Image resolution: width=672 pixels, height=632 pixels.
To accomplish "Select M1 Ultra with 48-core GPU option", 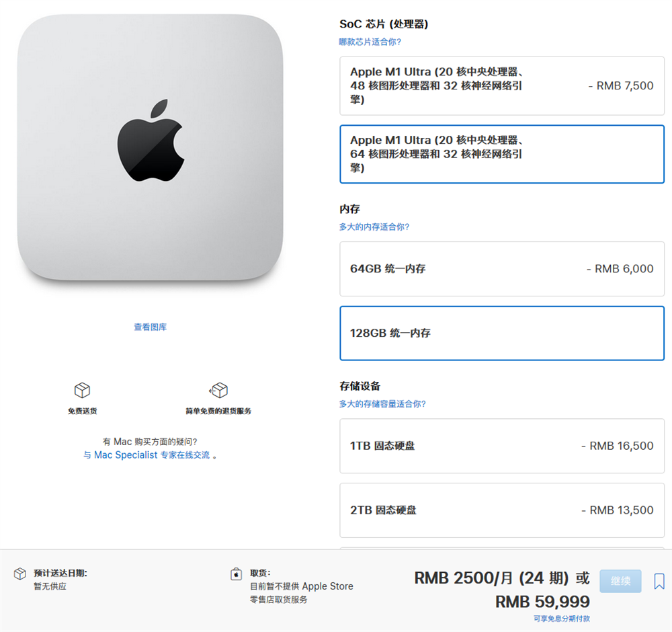I will click(502, 86).
